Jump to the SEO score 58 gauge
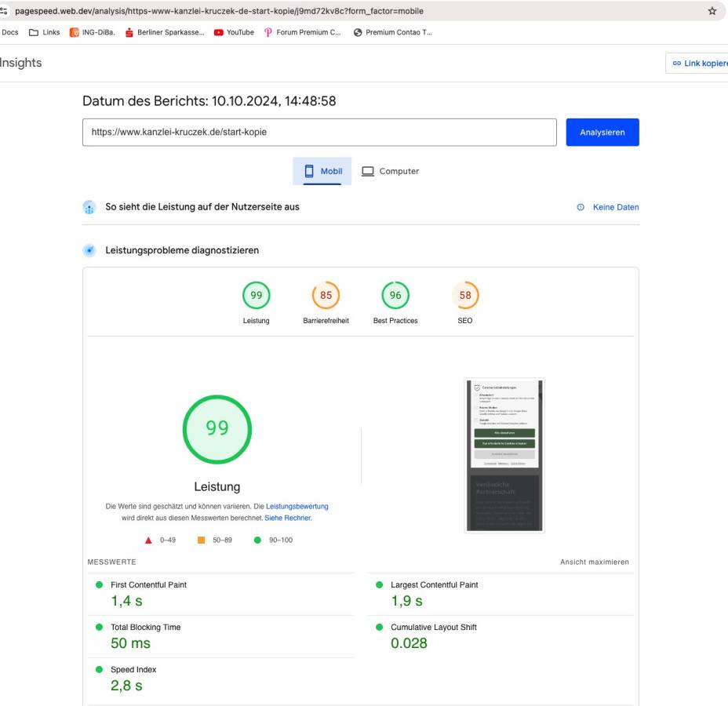The width and height of the screenshot is (728, 706). (464, 297)
